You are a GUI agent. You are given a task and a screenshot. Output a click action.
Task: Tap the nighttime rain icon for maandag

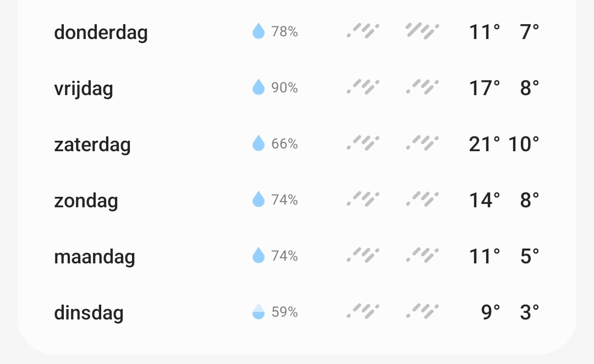pyautogui.click(x=422, y=255)
